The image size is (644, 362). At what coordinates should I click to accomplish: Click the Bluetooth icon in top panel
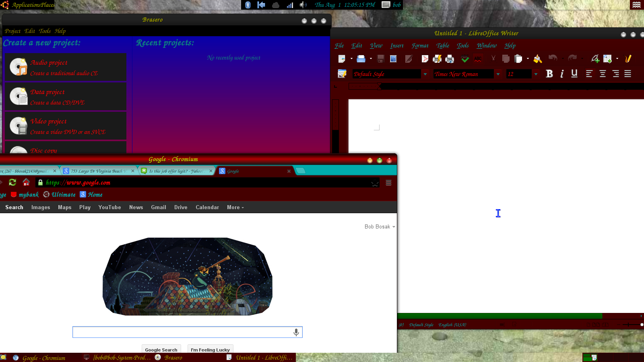(x=248, y=5)
